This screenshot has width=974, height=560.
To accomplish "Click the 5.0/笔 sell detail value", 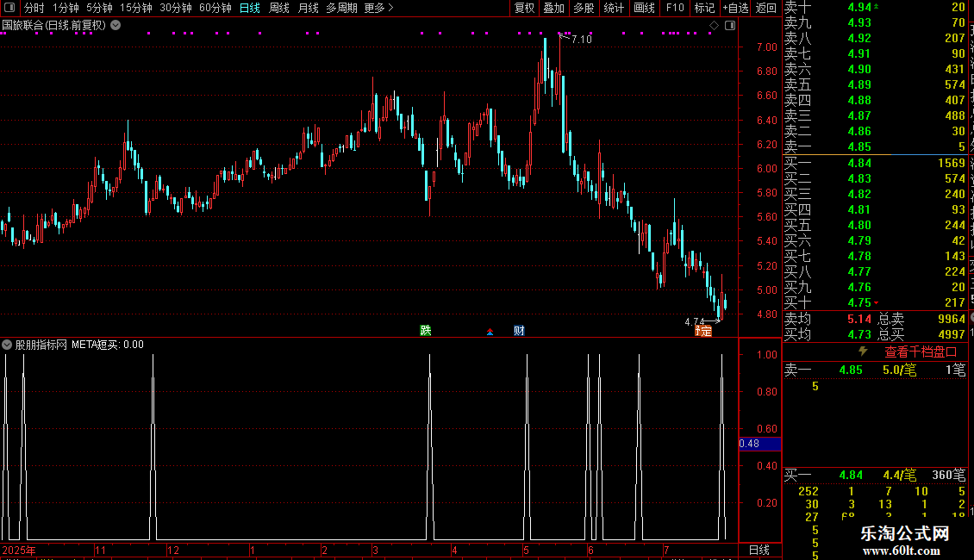I will [x=900, y=370].
